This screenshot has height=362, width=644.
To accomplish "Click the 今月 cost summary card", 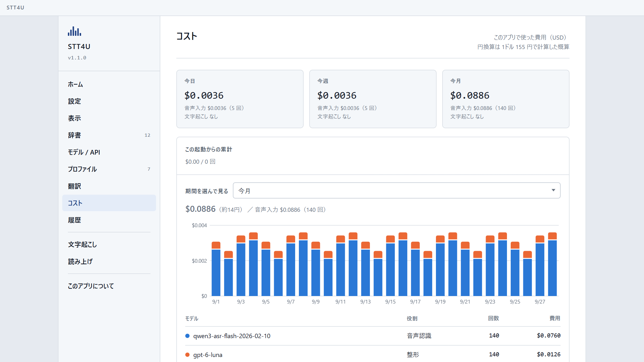I will coord(505,99).
